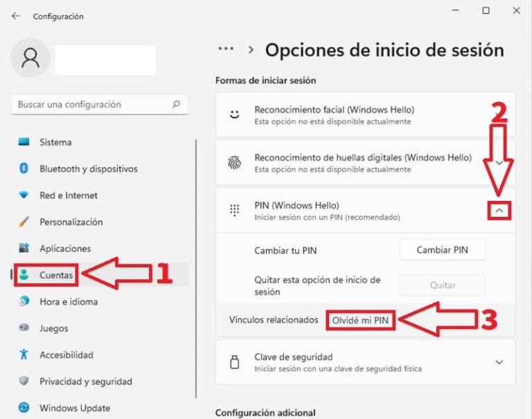Expand Reconocimiento de huellas digitales chevron
This screenshot has height=419, width=532.
coord(499,163)
